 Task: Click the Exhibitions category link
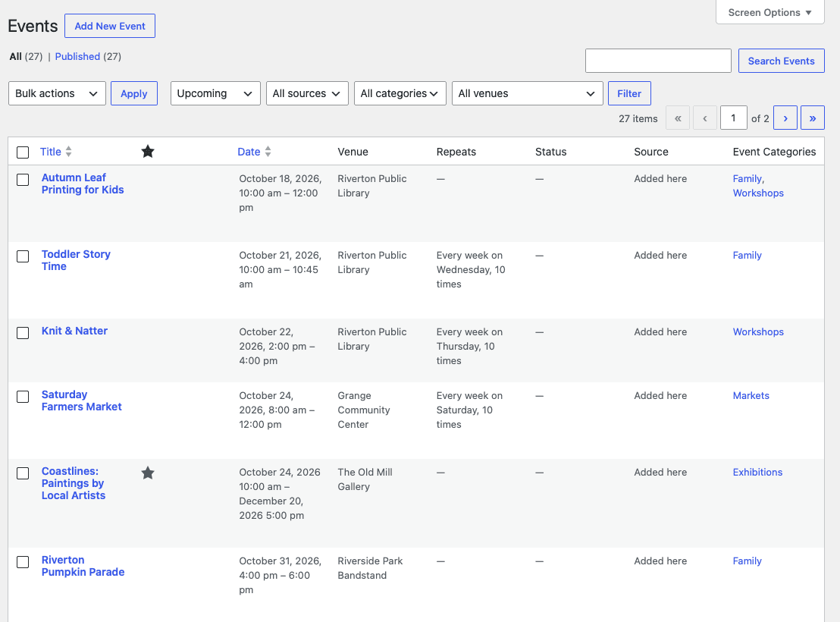point(757,473)
